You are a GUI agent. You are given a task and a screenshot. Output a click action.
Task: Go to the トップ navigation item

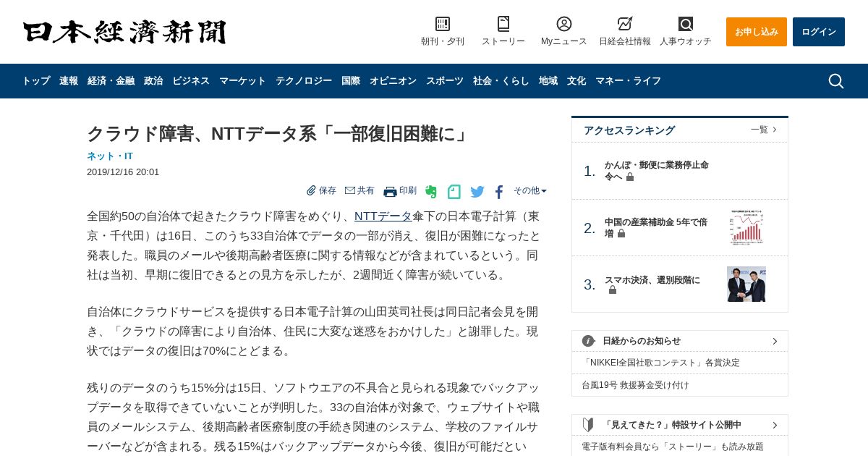pyautogui.click(x=36, y=81)
